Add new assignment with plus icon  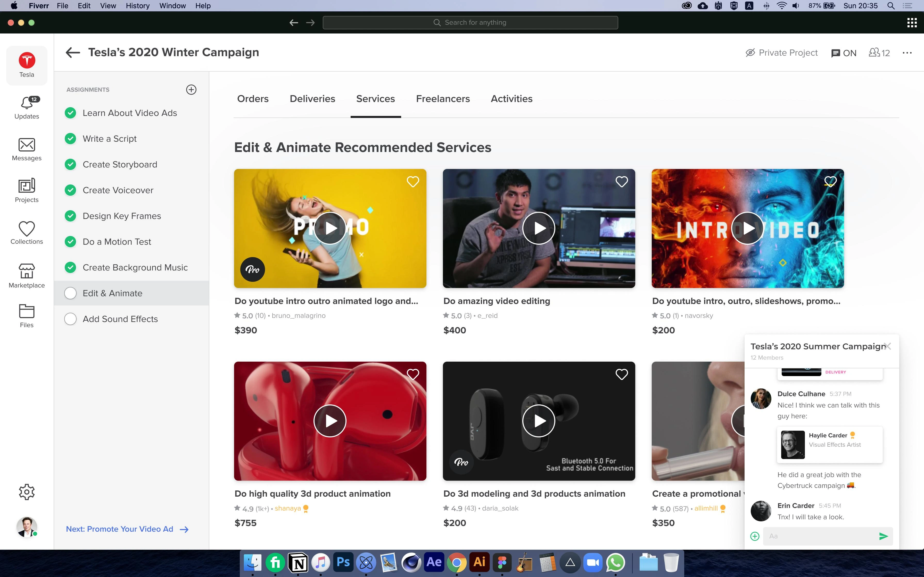pos(191,90)
